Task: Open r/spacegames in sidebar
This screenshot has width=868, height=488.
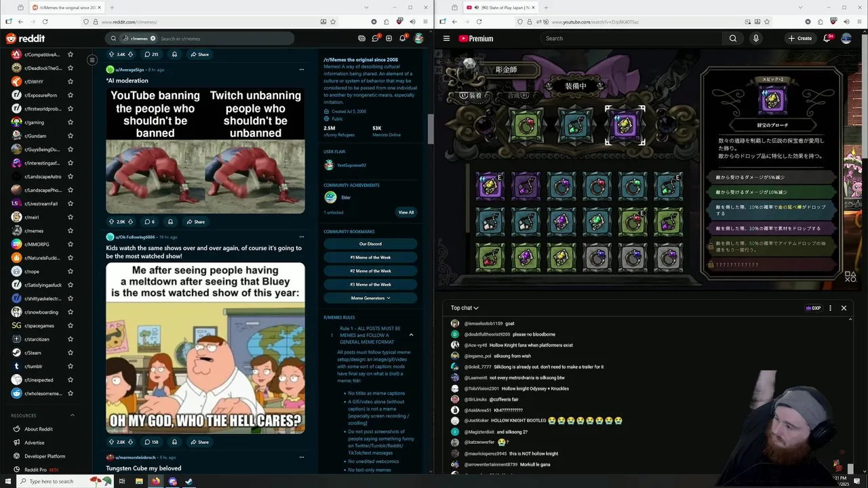Action: [x=41, y=325]
